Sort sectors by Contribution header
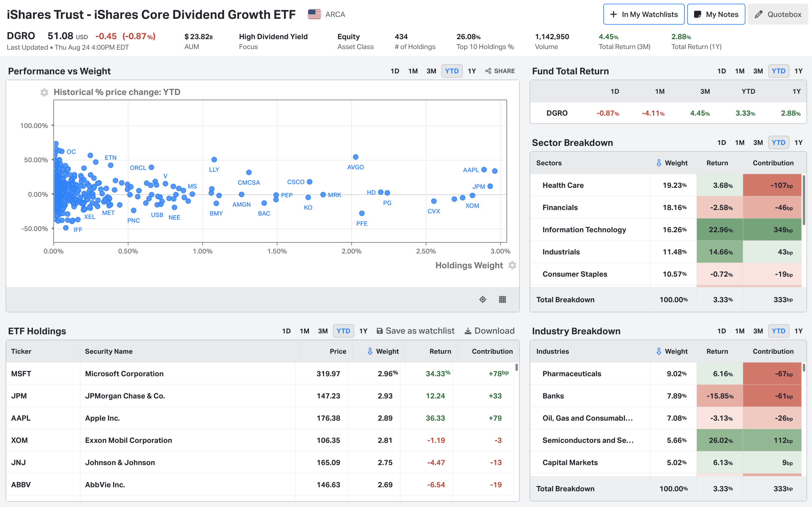The height and width of the screenshot is (507, 812). point(773,163)
